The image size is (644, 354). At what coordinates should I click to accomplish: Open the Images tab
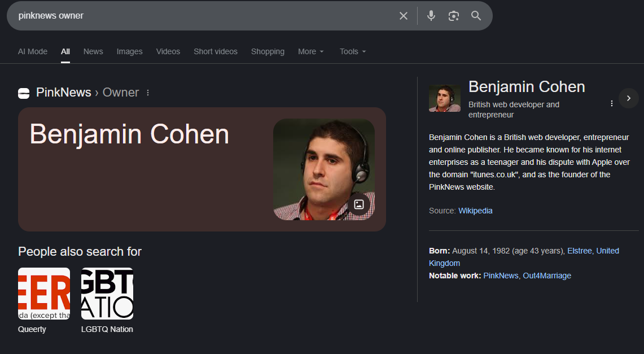(x=129, y=51)
